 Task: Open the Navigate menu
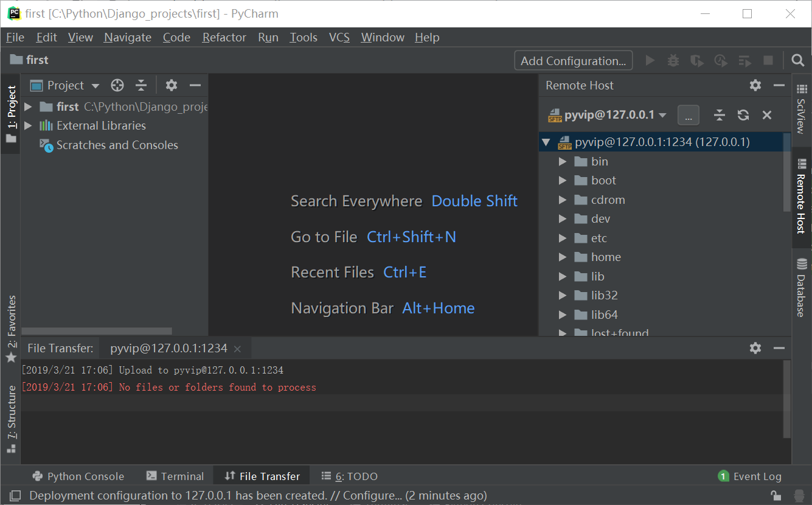(x=128, y=37)
